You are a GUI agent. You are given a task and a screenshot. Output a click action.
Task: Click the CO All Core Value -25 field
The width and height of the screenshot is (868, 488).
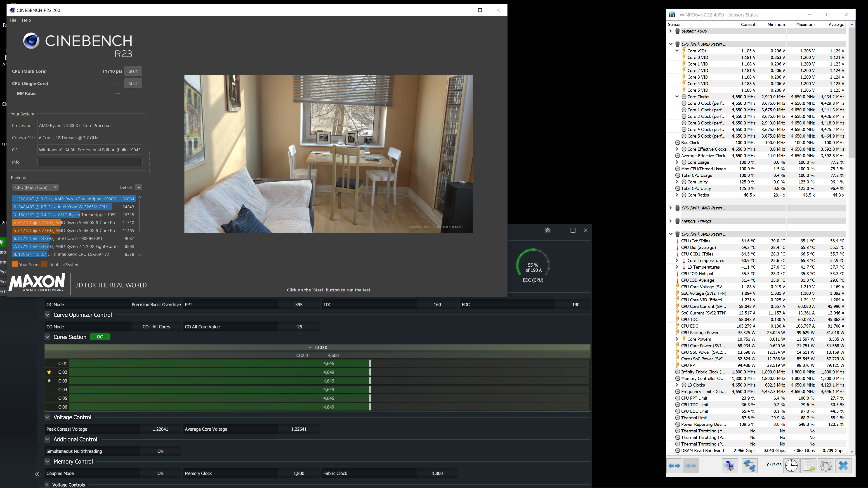coord(299,327)
